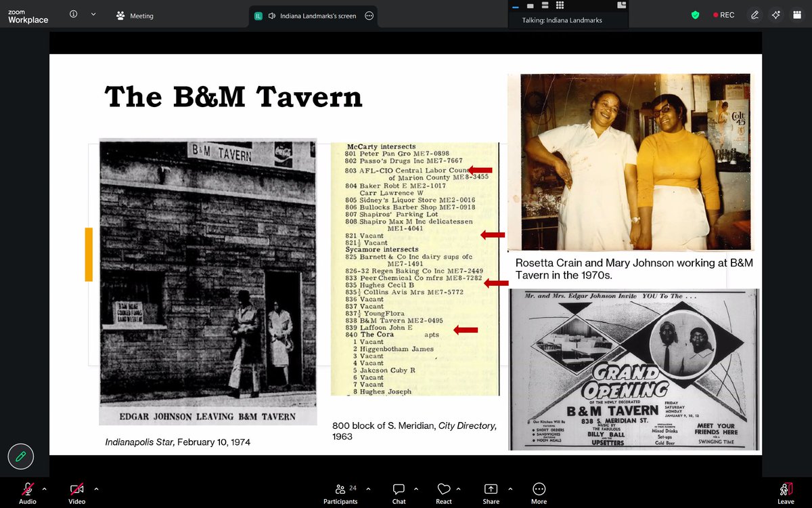Open the share options chevron beside Share
The width and height of the screenshot is (812, 508).
[x=510, y=488]
